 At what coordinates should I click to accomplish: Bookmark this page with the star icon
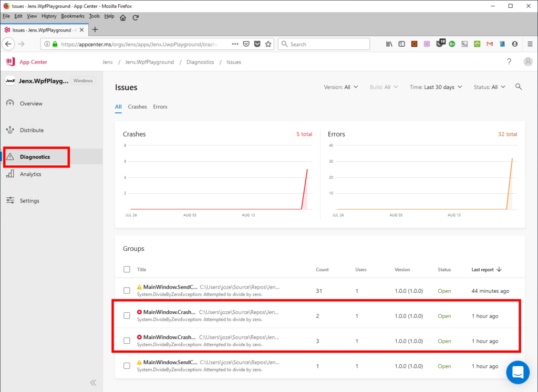coord(268,44)
